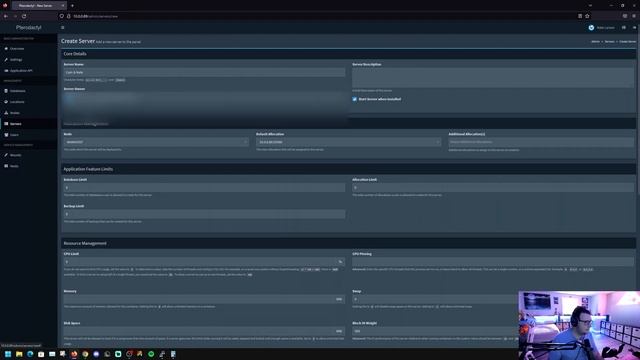Click the Block IO Weight field
Image resolution: width=640 pixels, height=360 pixels.
click(x=435, y=331)
